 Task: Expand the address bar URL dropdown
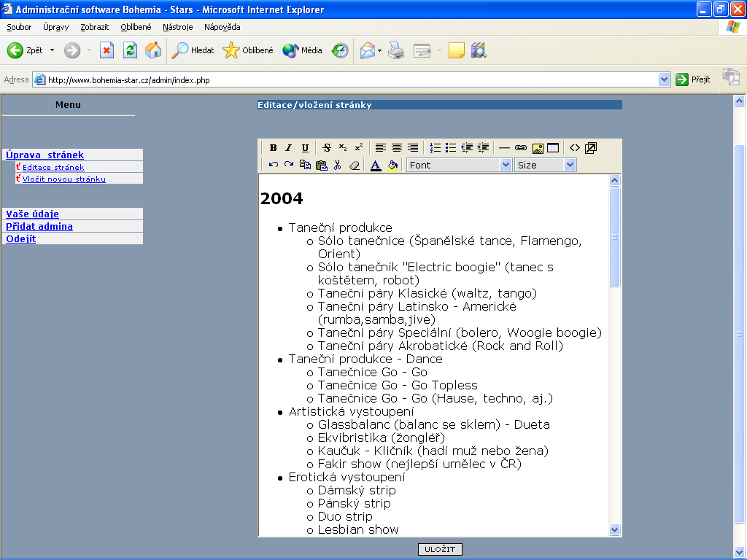[x=664, y=79]
